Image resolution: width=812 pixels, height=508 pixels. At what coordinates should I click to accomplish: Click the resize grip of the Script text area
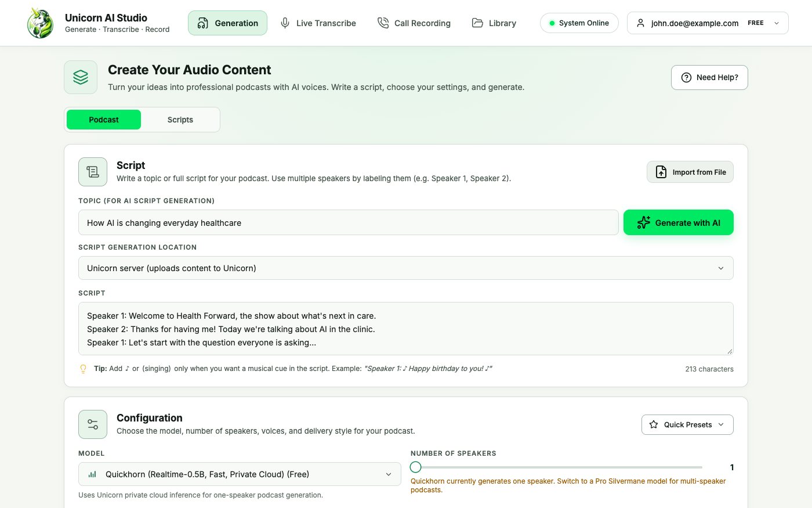(730, 351)
